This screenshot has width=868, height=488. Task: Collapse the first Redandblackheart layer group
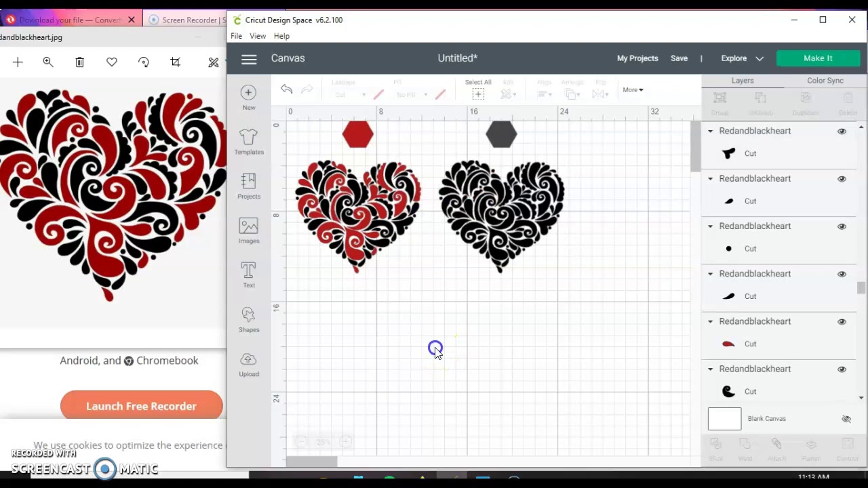(711, 131)
